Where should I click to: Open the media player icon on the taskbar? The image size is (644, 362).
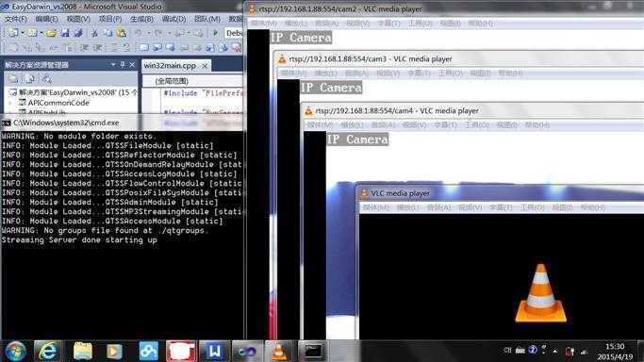pyautogui.click(x=114, y=352)
